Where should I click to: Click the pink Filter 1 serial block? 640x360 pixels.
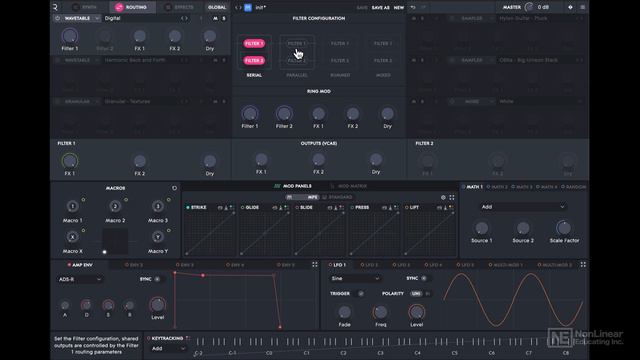(x=254, y=43)
